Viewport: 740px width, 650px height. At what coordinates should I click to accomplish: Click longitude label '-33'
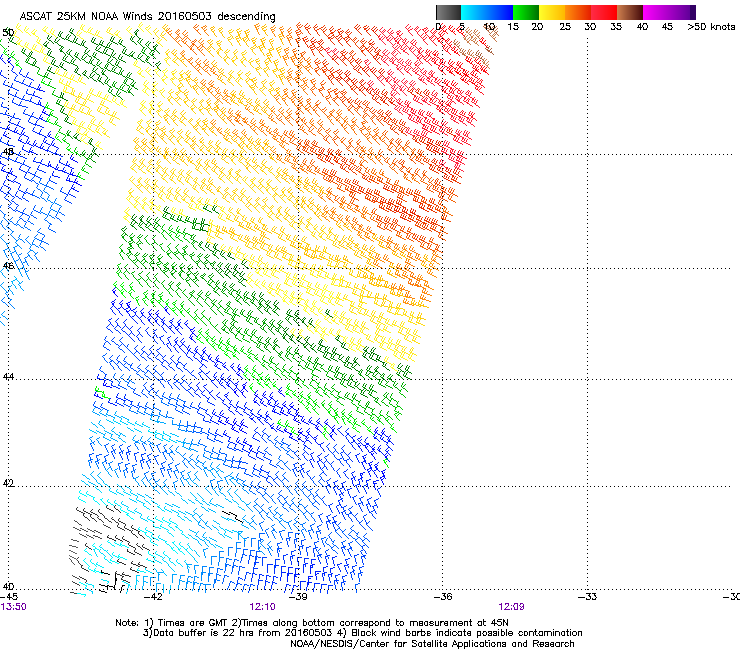[587, 597]
